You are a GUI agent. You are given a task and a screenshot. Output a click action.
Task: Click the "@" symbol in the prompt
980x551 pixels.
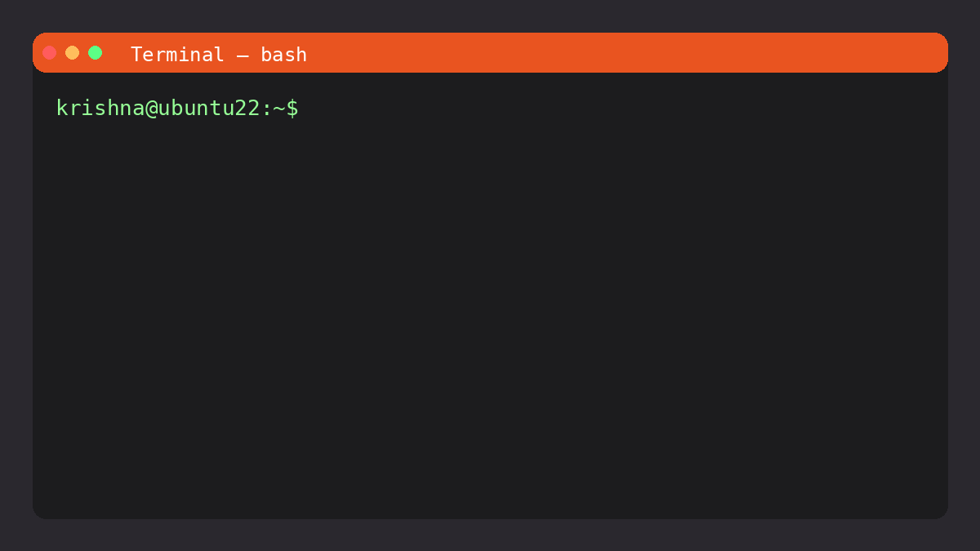pyautogui.click(x=152, y=108)
